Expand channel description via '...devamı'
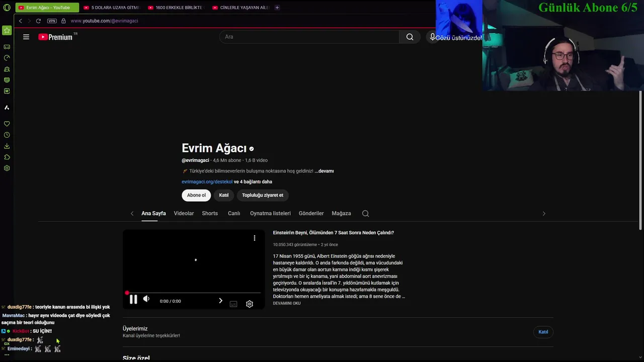The height and width of the screenshot is (362, 644). (324, 171)
